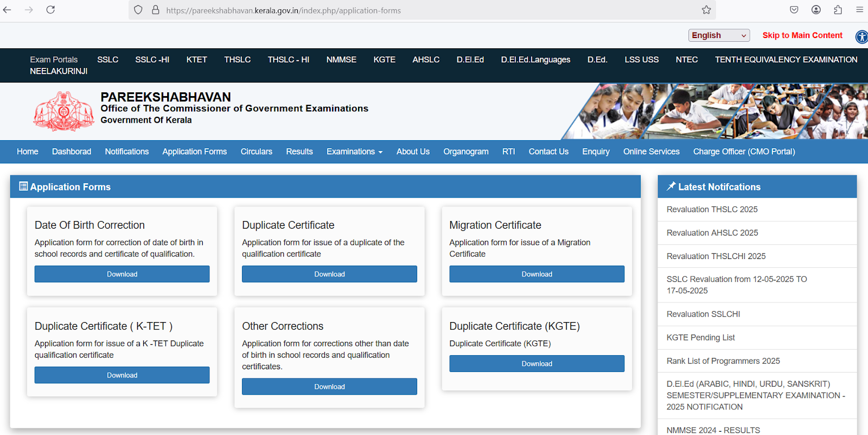This screenshot has height=435, width=868.
Task: Open the NEELAKURINJI portal link
Action: pos(59,71)
